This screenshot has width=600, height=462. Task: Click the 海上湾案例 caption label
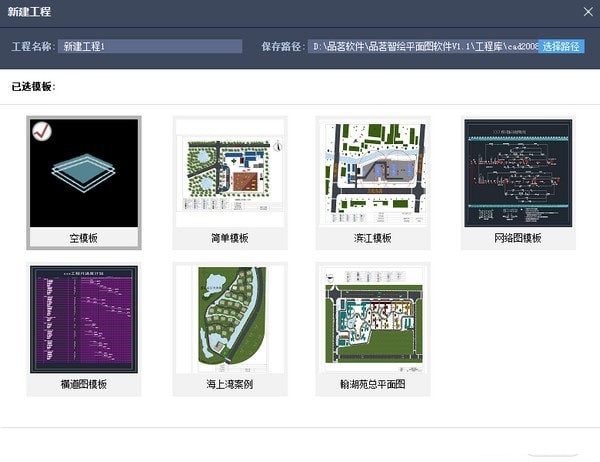point(230,384)
